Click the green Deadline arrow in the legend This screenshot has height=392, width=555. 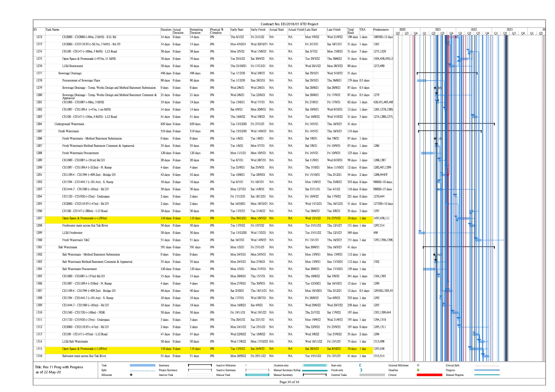(x=418, y=370)
